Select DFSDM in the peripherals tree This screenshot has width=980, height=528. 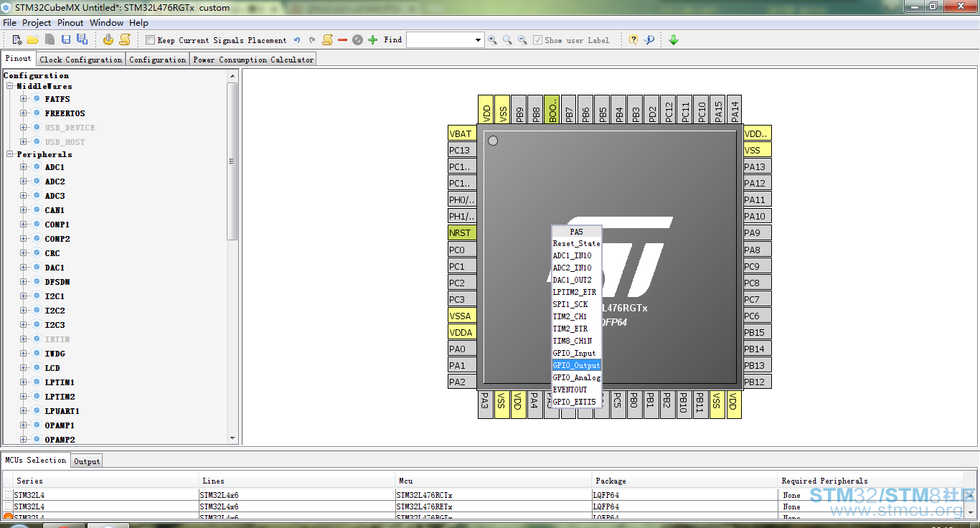tap(57, 282)
